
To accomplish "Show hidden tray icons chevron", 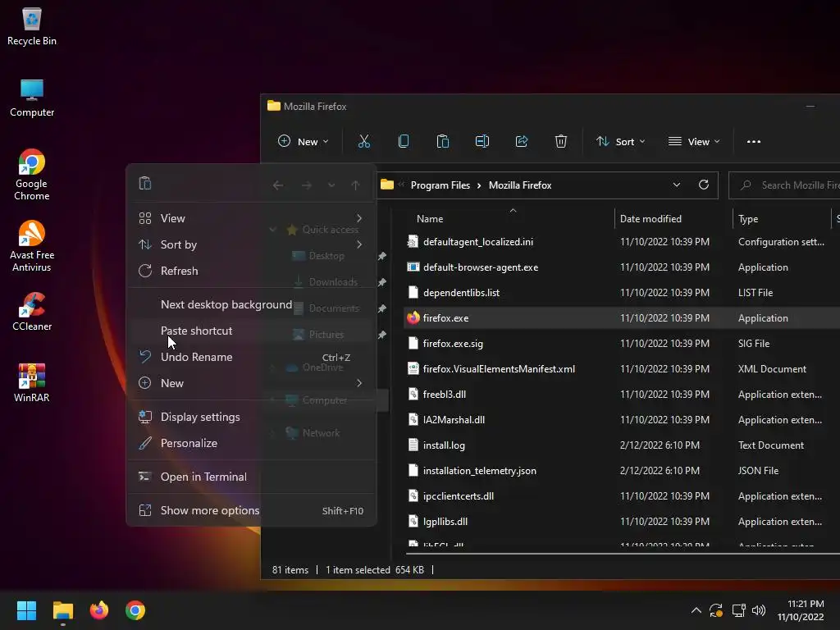I will click(x=696, y=610).
